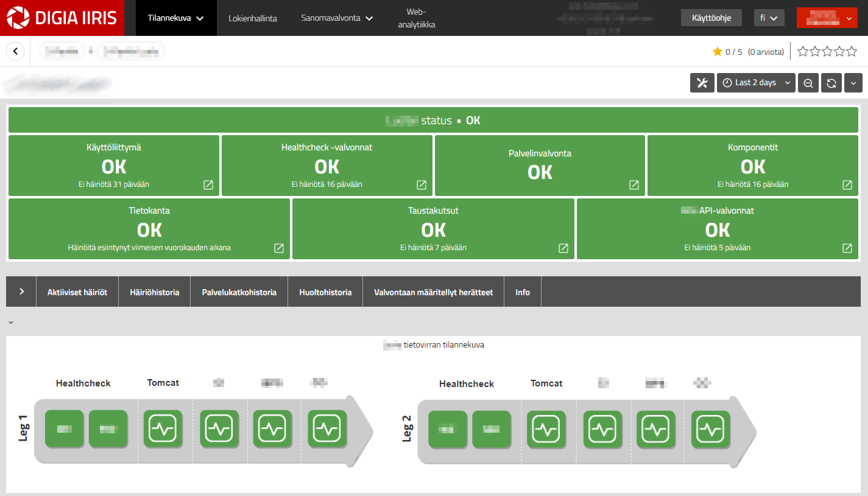The image size is (868, 496).
Task: Click 'Ei häiriötä 31 päivään' text
Action: tap(114, 184)
